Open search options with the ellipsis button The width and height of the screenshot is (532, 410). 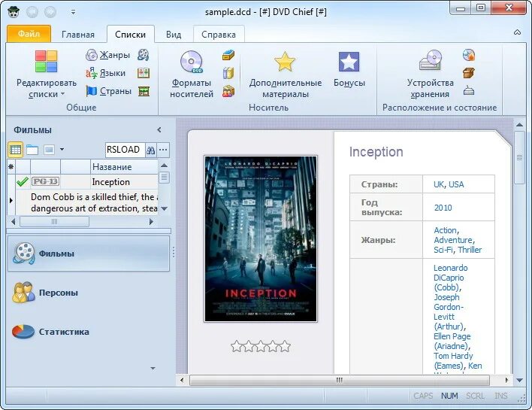[163, 150]
